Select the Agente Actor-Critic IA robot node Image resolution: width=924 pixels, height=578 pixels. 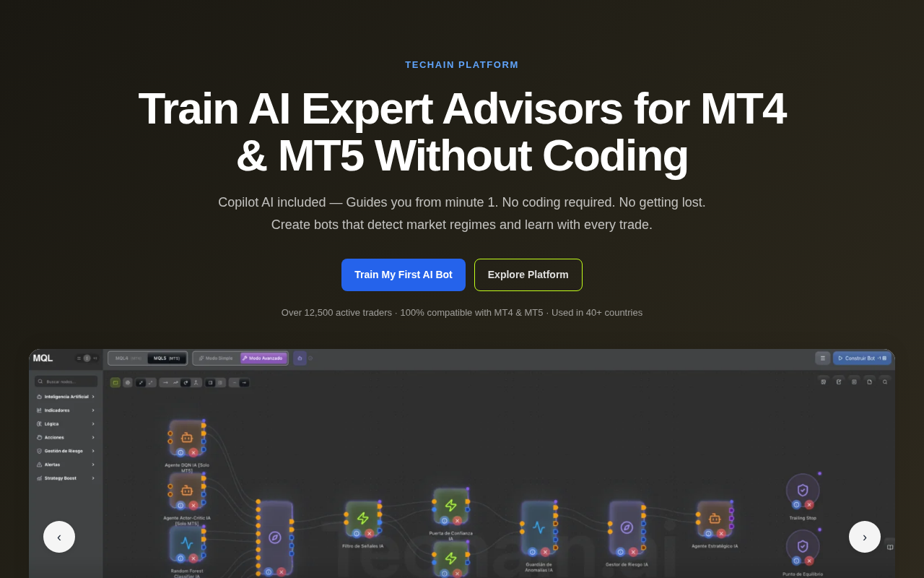pyautogui.click(x=187, y=491)
